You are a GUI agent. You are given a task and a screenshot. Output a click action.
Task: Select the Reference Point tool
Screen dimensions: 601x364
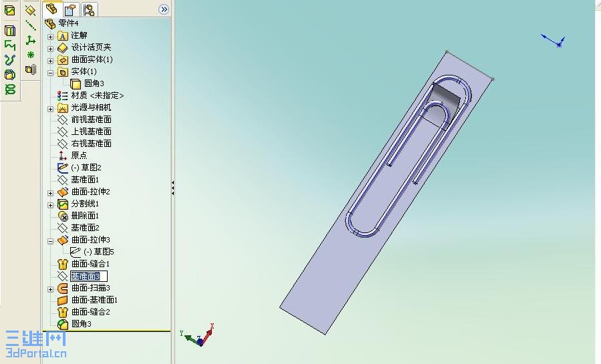point(31,55)
